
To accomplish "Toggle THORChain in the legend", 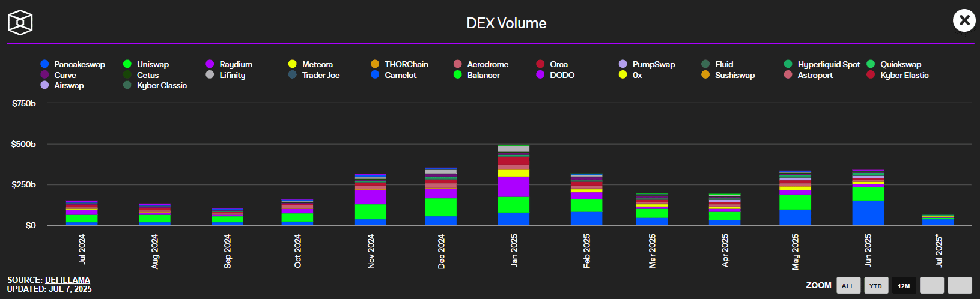I will (x=406, y=64).
